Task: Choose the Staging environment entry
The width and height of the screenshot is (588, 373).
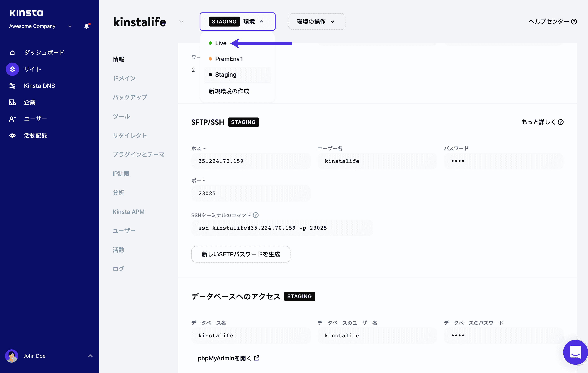Action: pos(225,75)
